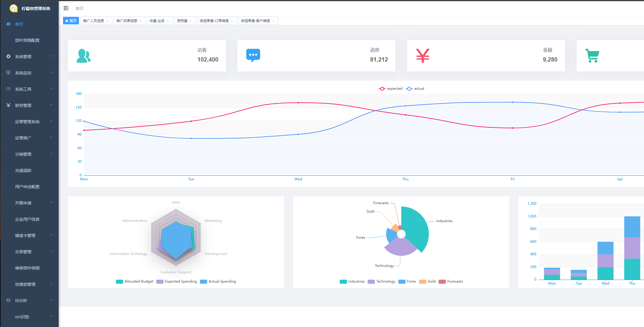
Task: Switch to the 首页 tab in the tab bar
Action: tap(71, 21)
